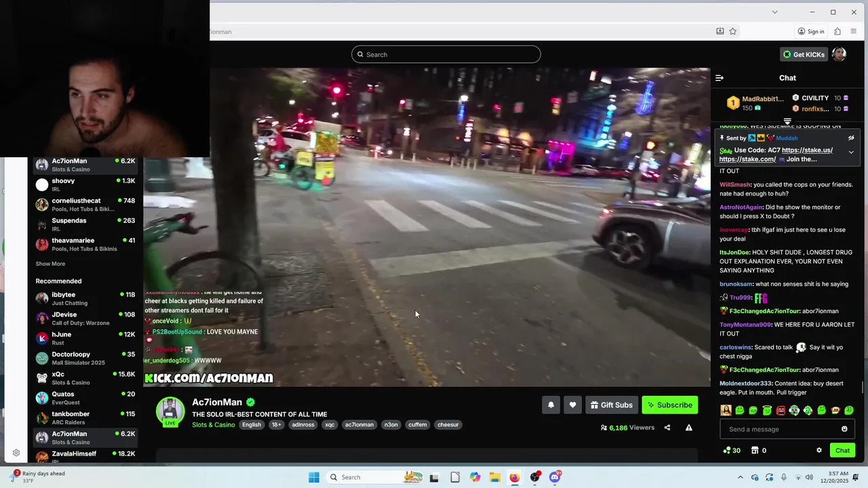Open Doctorloopy recommended channel

86,358
